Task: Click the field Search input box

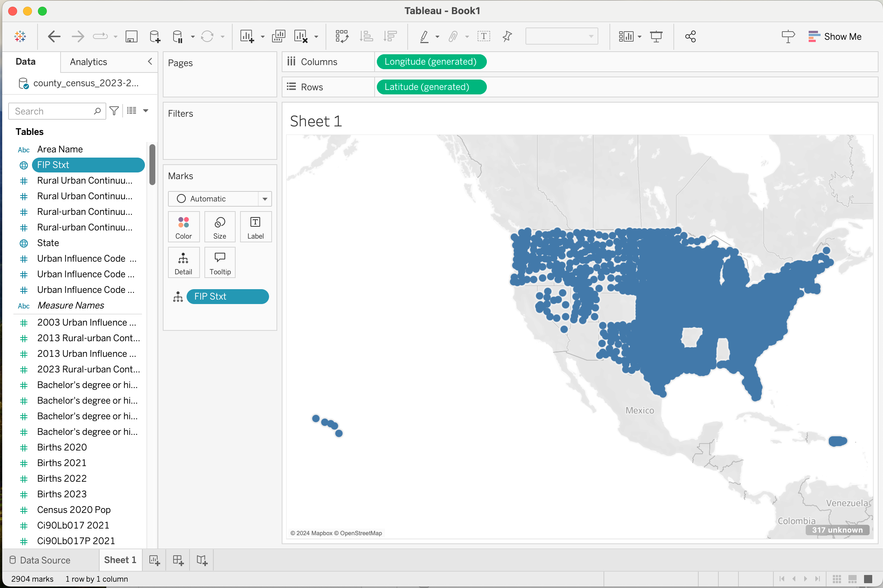Action: (x=52, y=112)
